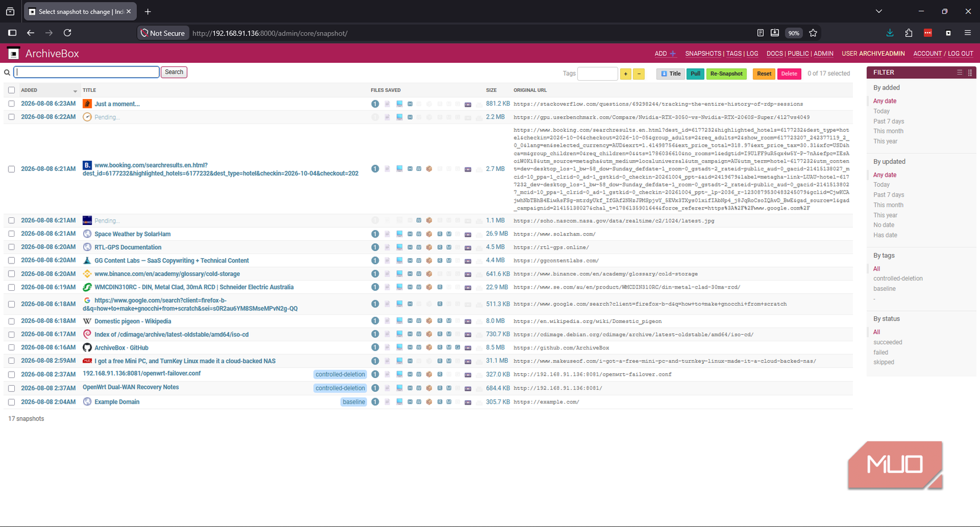The image size is (980, 527).
Task: Filter by status failed
Action: [x=880, y=353]
